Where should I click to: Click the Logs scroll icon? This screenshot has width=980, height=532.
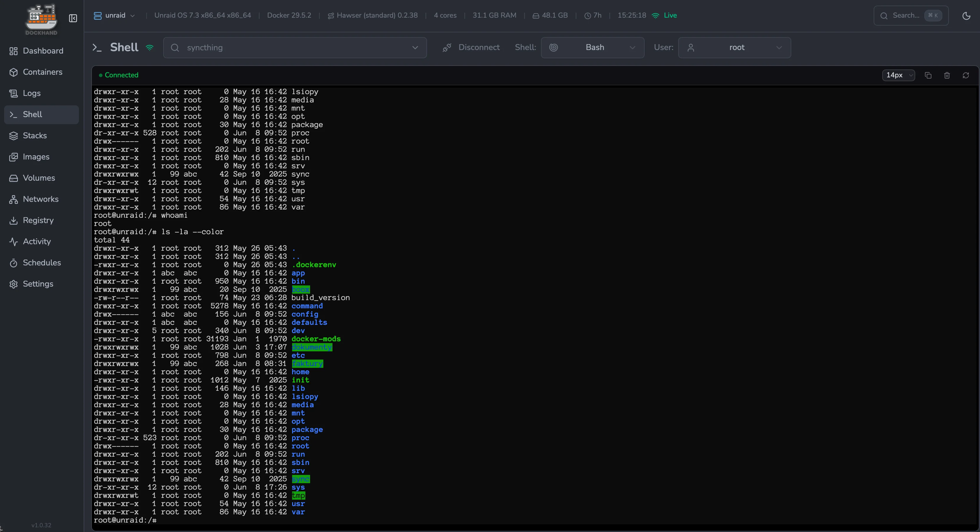tap(14, 93)
